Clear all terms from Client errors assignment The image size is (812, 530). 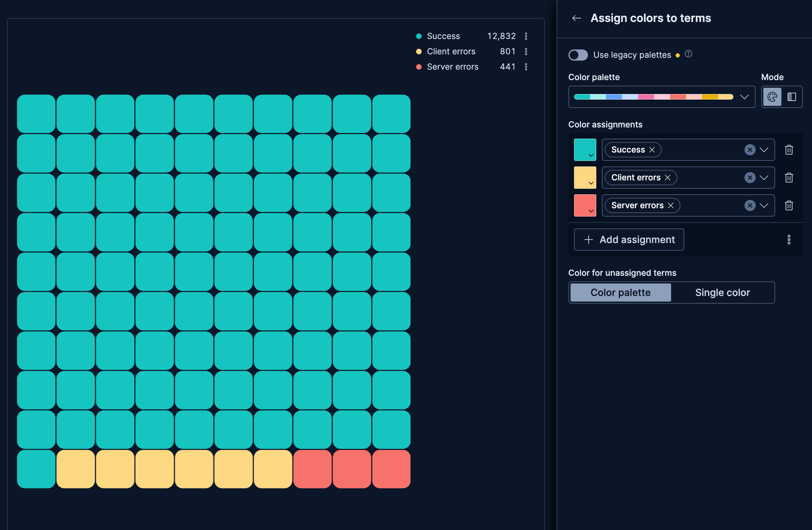(750, 178)
